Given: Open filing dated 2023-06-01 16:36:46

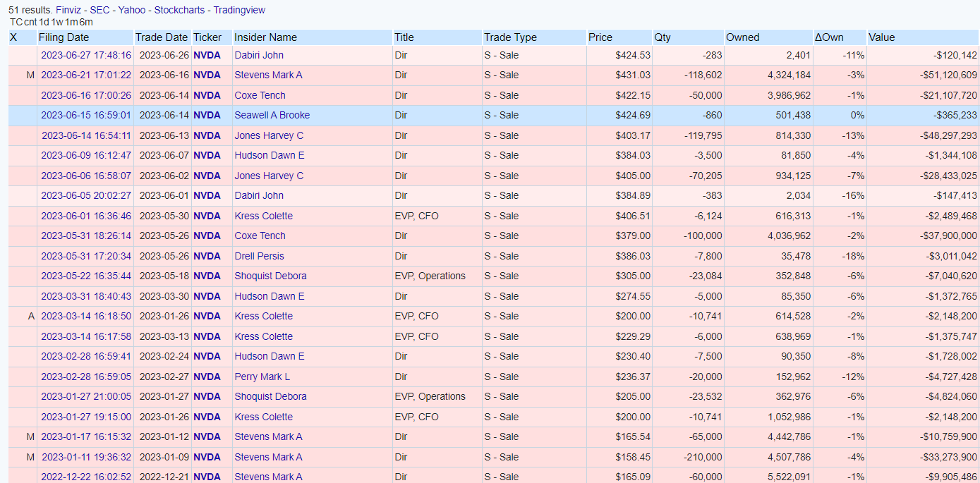Looking at the screenshot, I should (86, 216).
